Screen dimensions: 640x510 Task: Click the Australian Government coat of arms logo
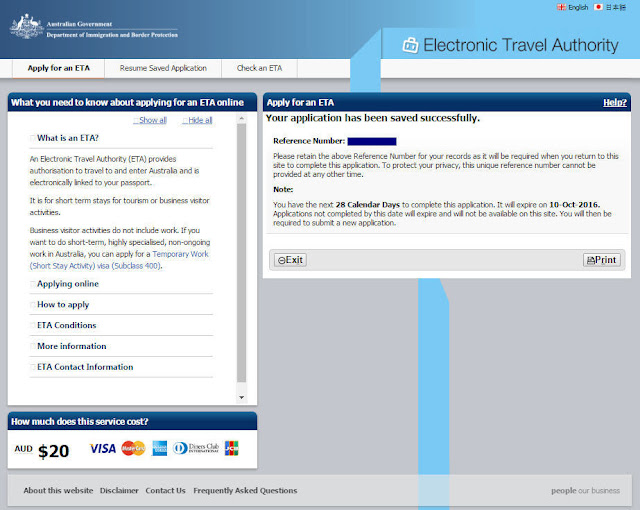coord(27,27)
